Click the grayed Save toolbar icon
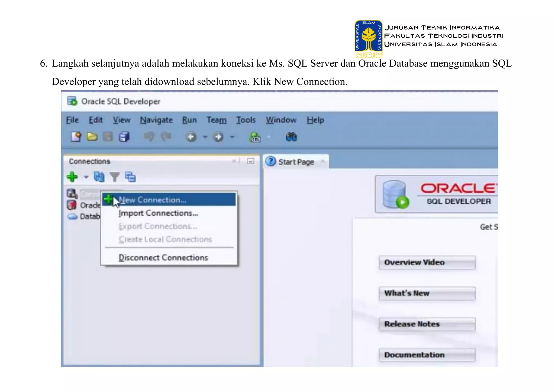 108,137
